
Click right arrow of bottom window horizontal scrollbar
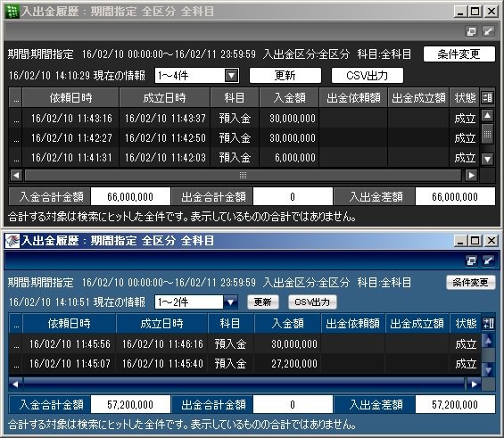(x=474, y=384)
